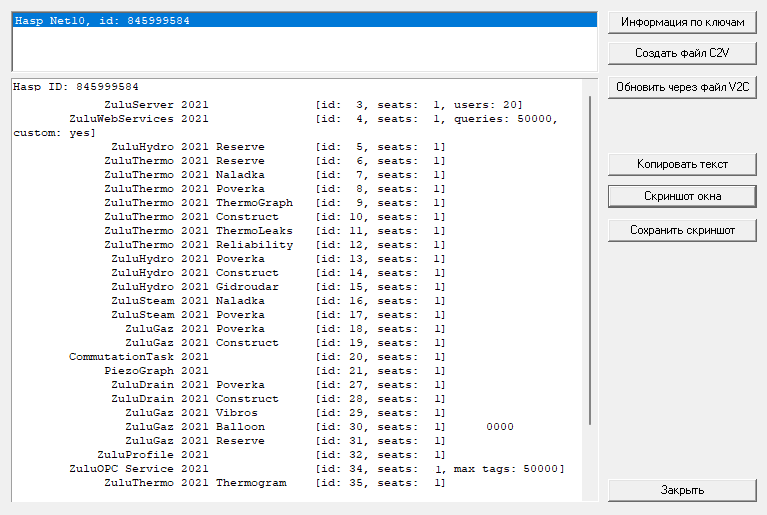Image resolution: width=767 pixels, height=515 pixels.
Task: Click the 'ZuluOPC Service 2021' line
Action: pos(138,469)
